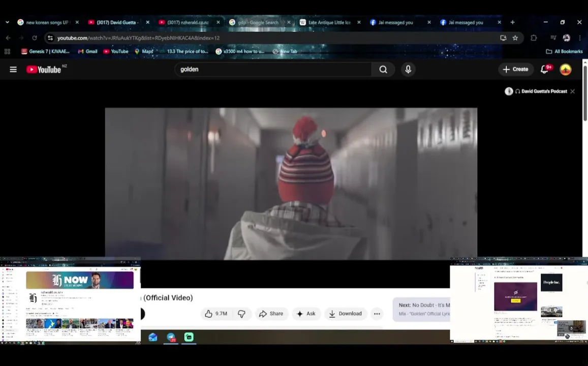Open a new tab with plus button
The image size is (588, 366).
tap(513, 22)
